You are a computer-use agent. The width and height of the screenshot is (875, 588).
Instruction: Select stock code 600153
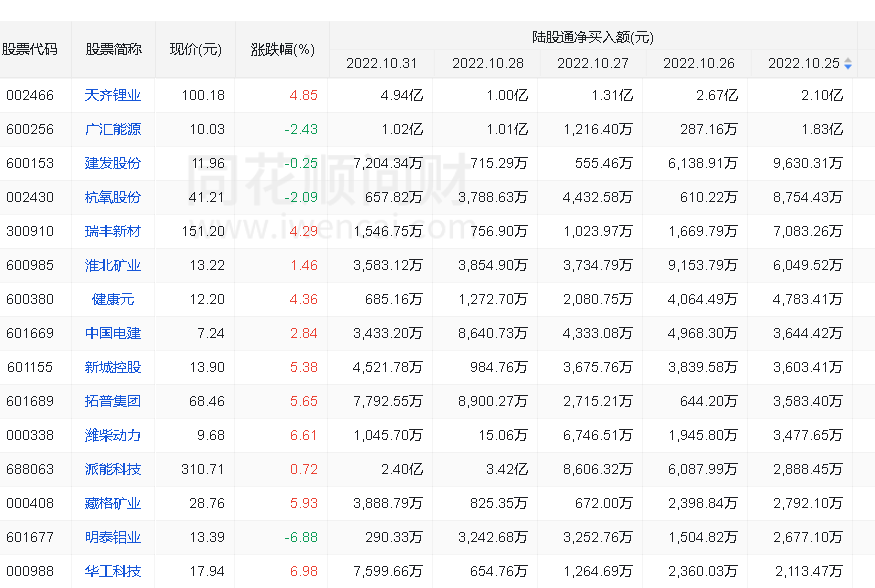click(30, 163)
